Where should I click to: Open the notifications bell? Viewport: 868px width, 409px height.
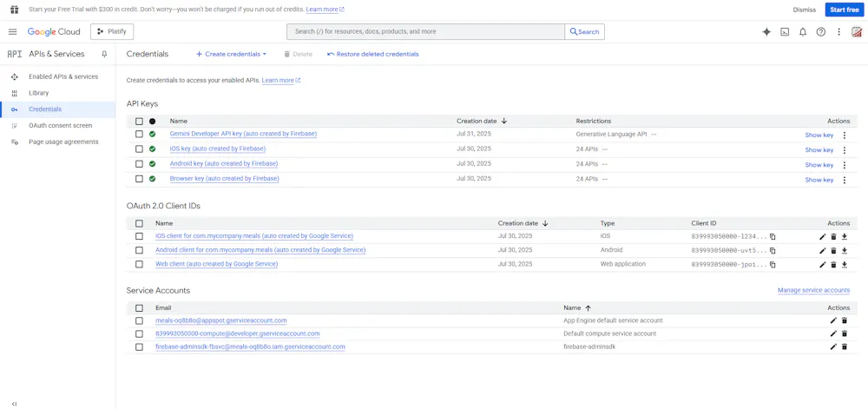(803, 32)
